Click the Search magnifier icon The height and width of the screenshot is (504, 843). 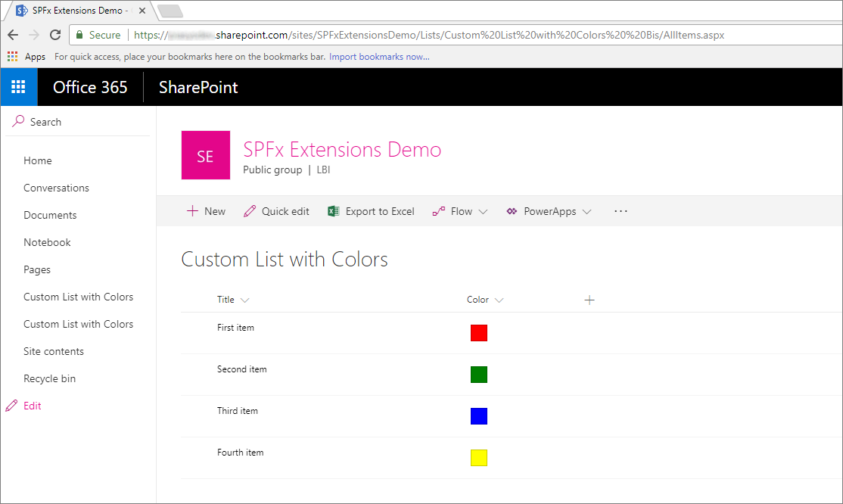17,121
